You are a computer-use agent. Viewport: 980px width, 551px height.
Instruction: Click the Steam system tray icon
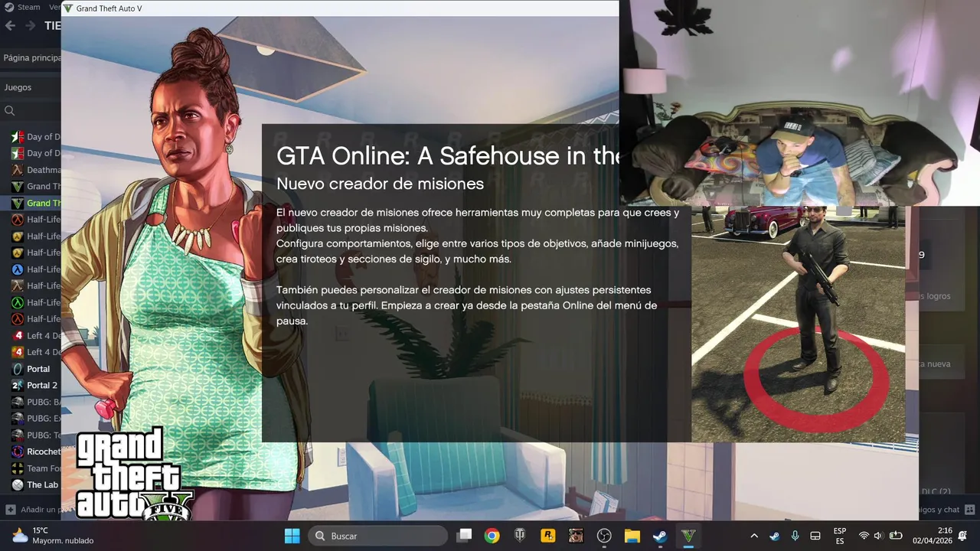775,536
